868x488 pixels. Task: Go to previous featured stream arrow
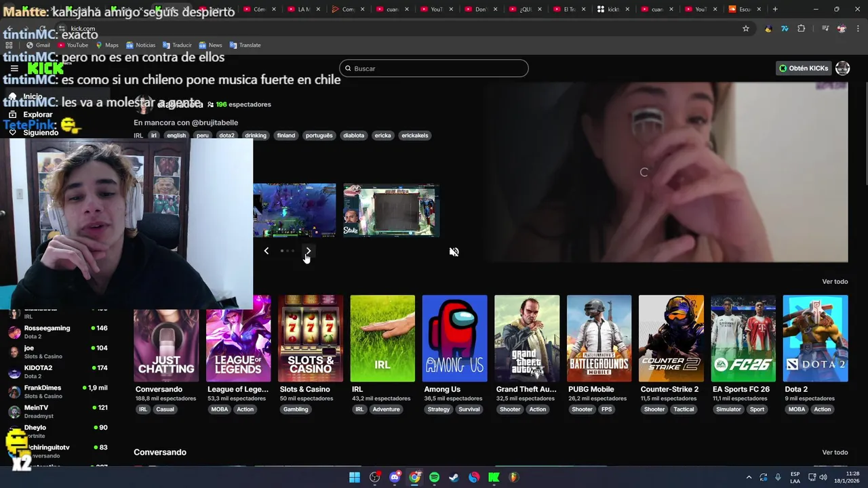pyautogui.click(x=266, y=251)
